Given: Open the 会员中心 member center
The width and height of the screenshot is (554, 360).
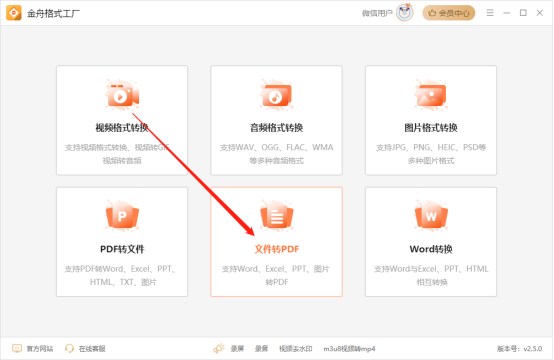Looking at the screenshot, I should click(448, 13).
